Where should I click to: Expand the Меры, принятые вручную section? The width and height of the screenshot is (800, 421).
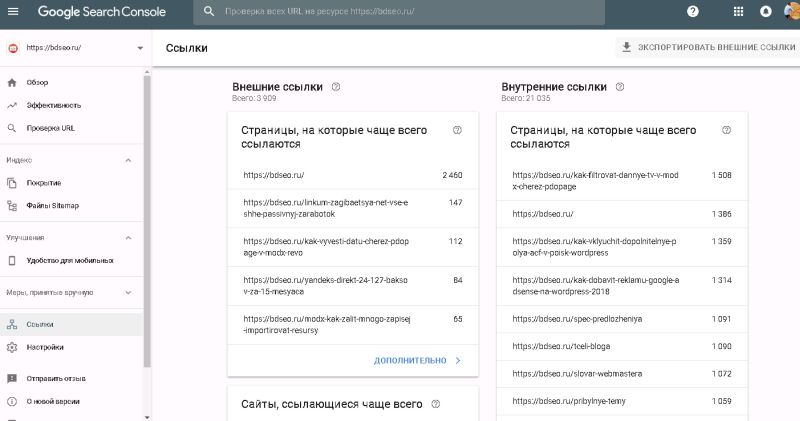[129, 293]
